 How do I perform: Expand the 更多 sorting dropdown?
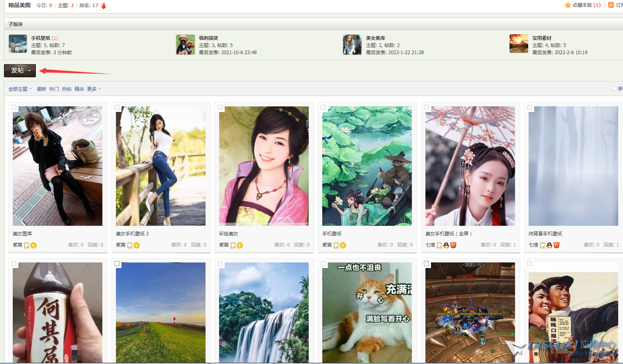(94, 89)
